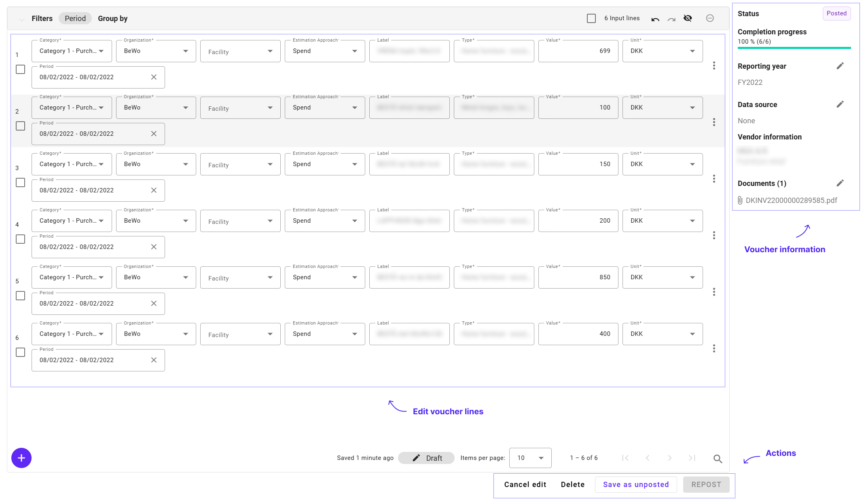Screen dimensions: 866x504
Task: Go to the next page of results
Action: click(x=670, y=458)
